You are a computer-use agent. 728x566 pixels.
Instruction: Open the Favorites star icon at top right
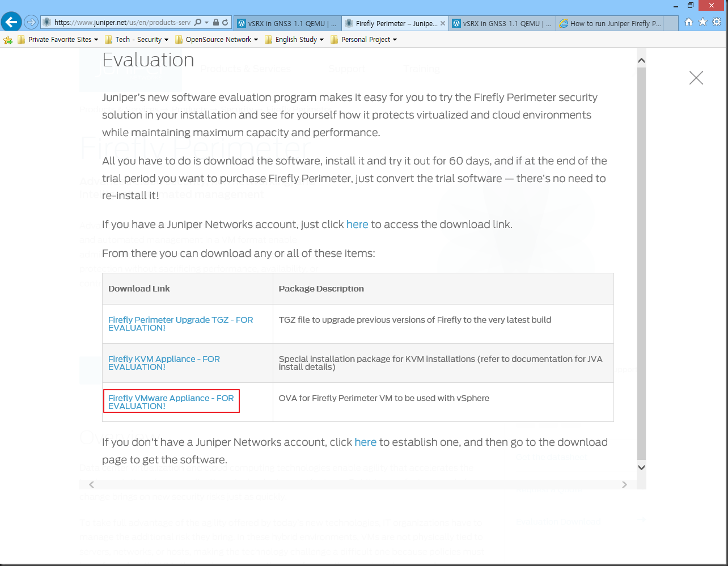click(702, 22)
